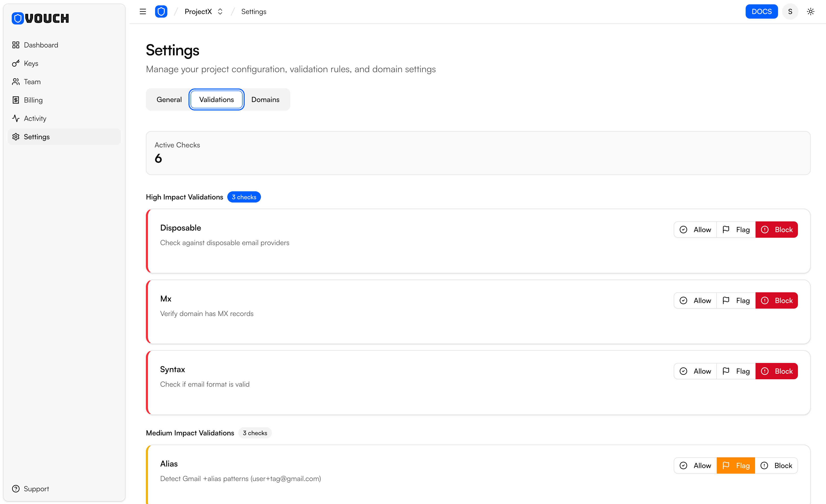Click the Vouch shield logo
Screen dimensions: 826x504
(x=161, y=11)
